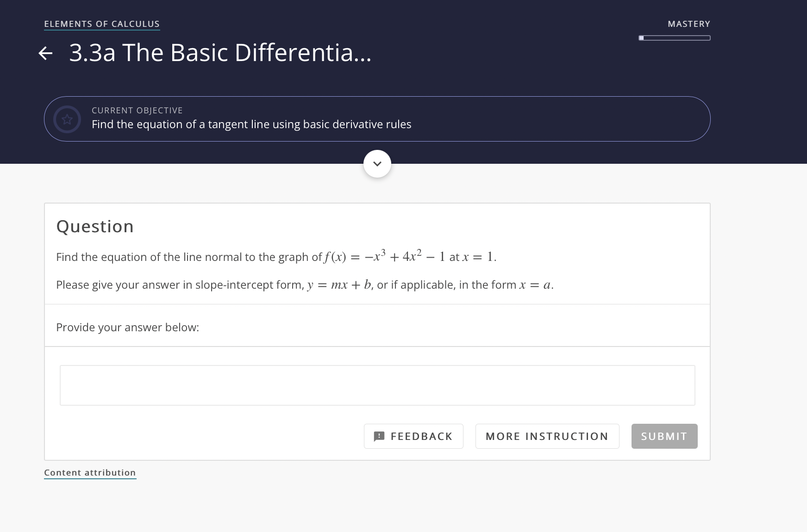
Task: Open the Content attribution link
Action: [x=90, y=472]
